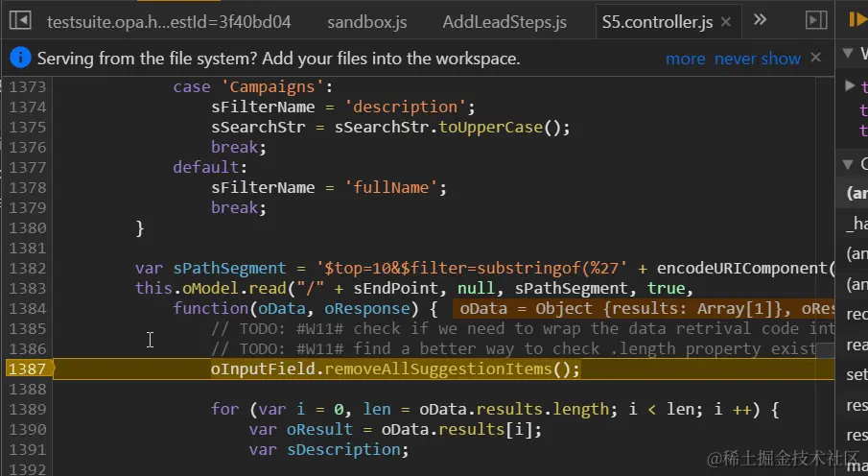
Task: Set a breakpoint on line number 1384
Action: tap(27, 309)
